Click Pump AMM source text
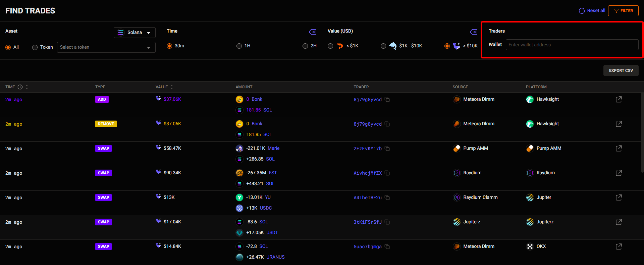 476,148
